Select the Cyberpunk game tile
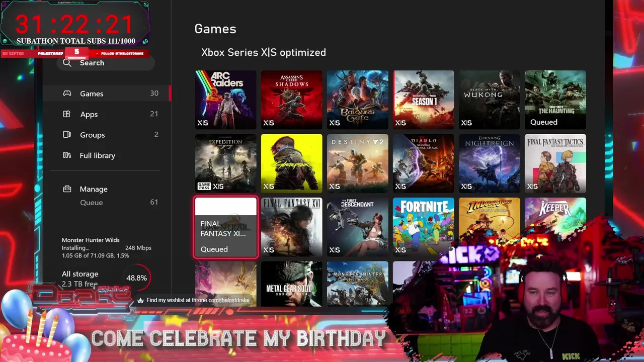644x362 pixels. coord(291,163)
